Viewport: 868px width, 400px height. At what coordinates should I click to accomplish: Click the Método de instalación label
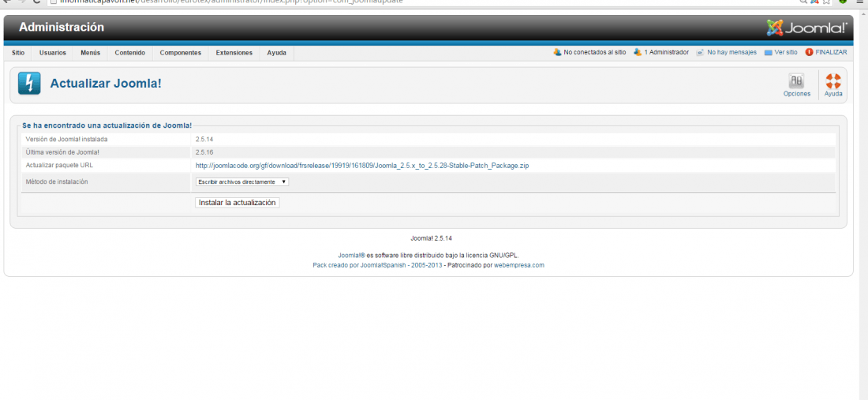point(57,181)
